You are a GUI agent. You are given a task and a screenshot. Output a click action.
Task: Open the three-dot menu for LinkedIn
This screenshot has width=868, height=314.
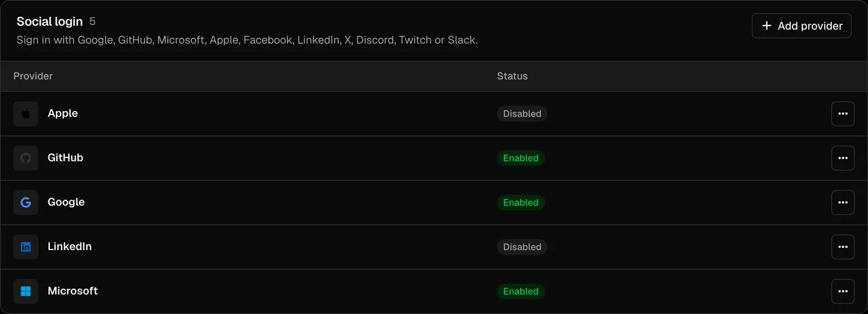[843, 247]
